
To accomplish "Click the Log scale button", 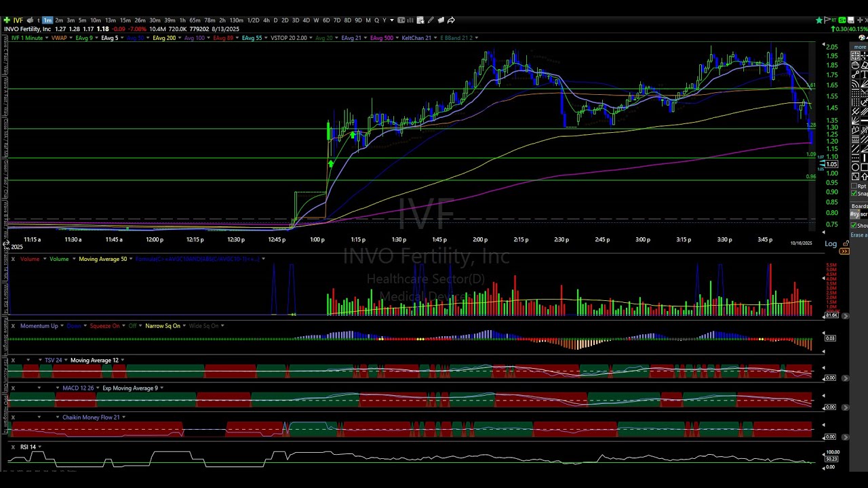I will pyautogui.click(x=831, y=243).
